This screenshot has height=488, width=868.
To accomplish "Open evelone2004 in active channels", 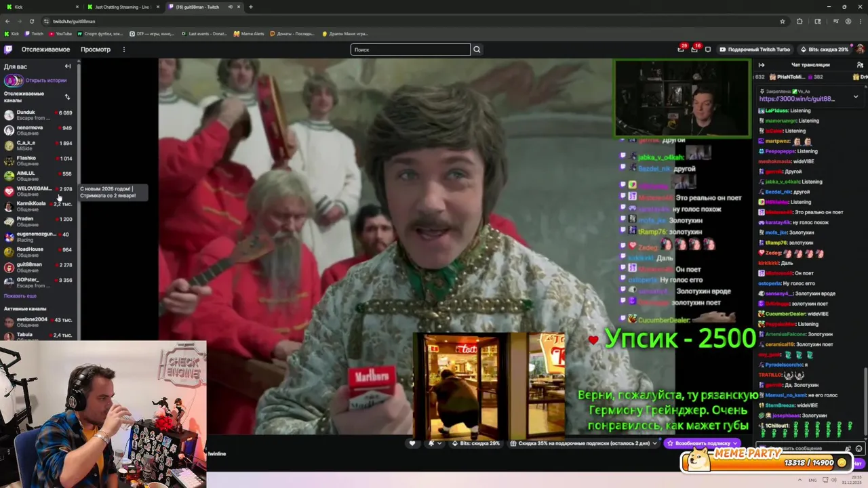I will (x=38, y=322).
